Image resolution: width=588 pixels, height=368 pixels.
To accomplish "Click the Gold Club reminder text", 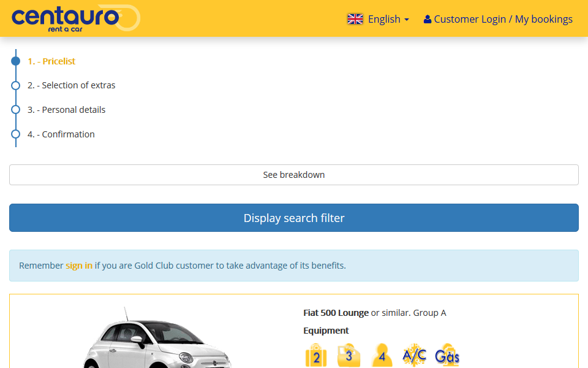I will pos(183,266).
